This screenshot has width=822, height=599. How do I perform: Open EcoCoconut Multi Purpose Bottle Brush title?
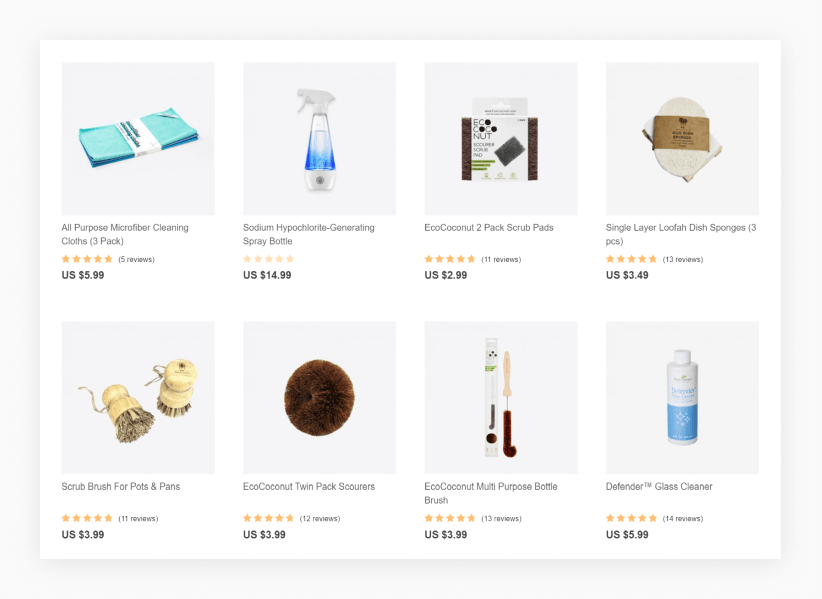tap(491, 493)
